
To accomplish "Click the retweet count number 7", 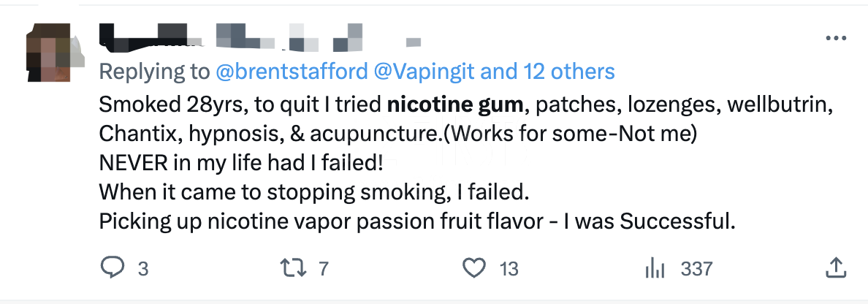I will tap(324, 269).
